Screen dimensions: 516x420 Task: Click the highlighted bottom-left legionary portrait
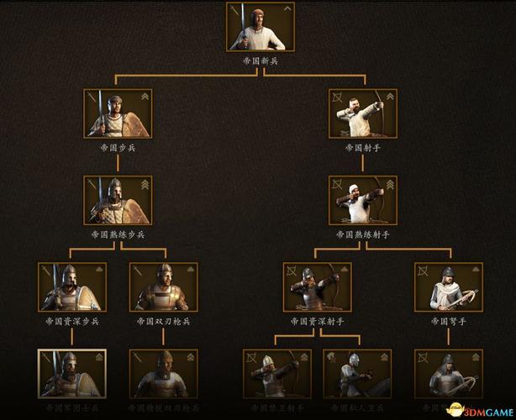coord(72,374)
